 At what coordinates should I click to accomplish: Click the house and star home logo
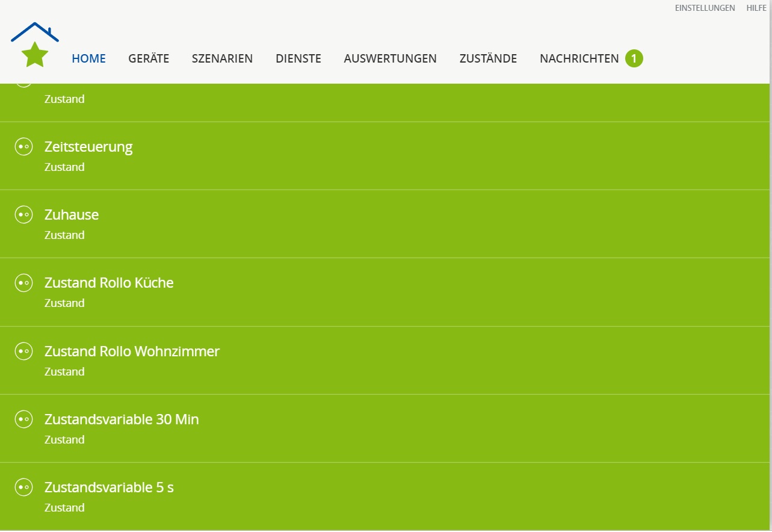(35, 46)
